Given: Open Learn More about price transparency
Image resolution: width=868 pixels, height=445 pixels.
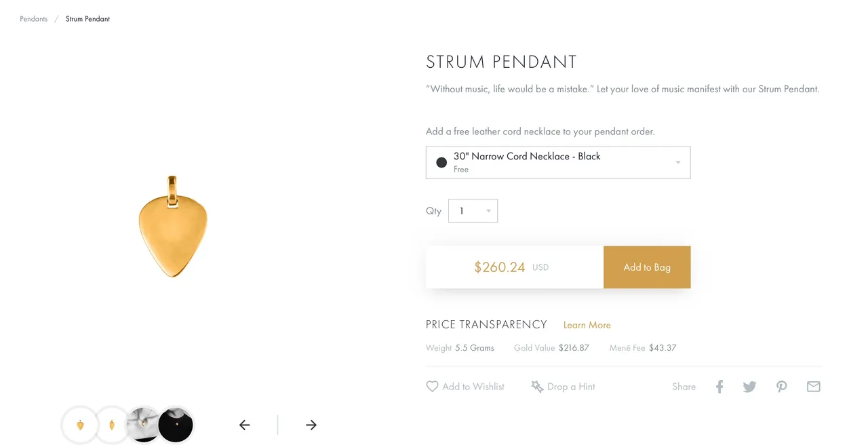Looking at the screenshot, I should pyautogui.click(x=587, y=325).
